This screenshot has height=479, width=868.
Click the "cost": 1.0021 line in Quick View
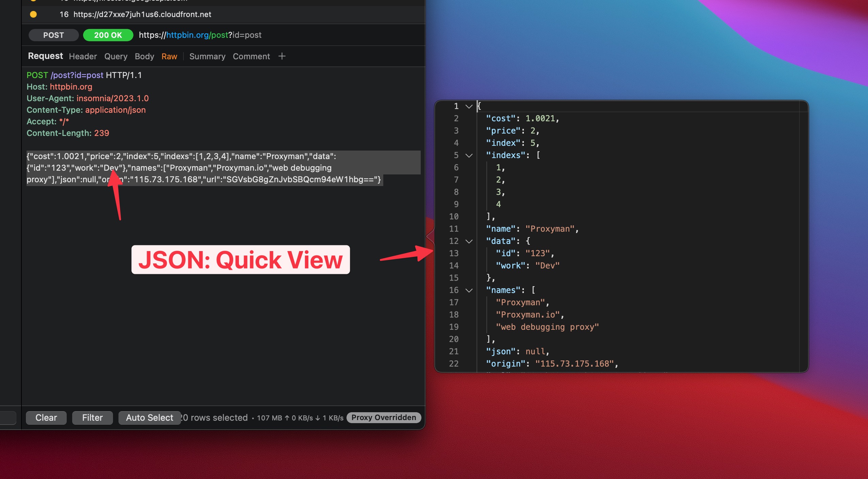[523, 119]
